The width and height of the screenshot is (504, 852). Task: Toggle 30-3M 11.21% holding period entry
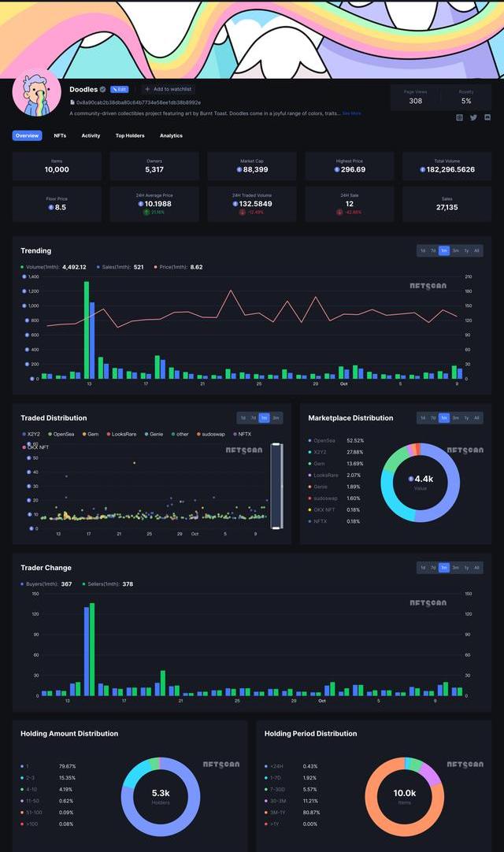click(292, 801)
